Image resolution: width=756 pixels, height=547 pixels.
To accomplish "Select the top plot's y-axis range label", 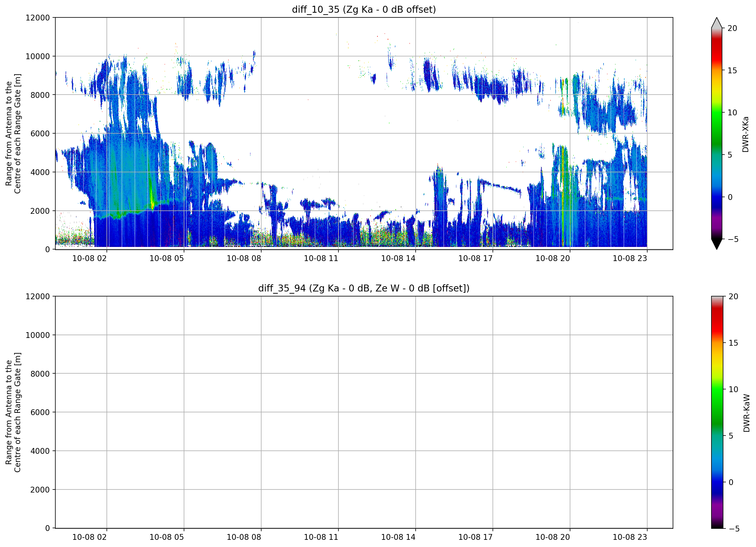I will coord(13,133).
